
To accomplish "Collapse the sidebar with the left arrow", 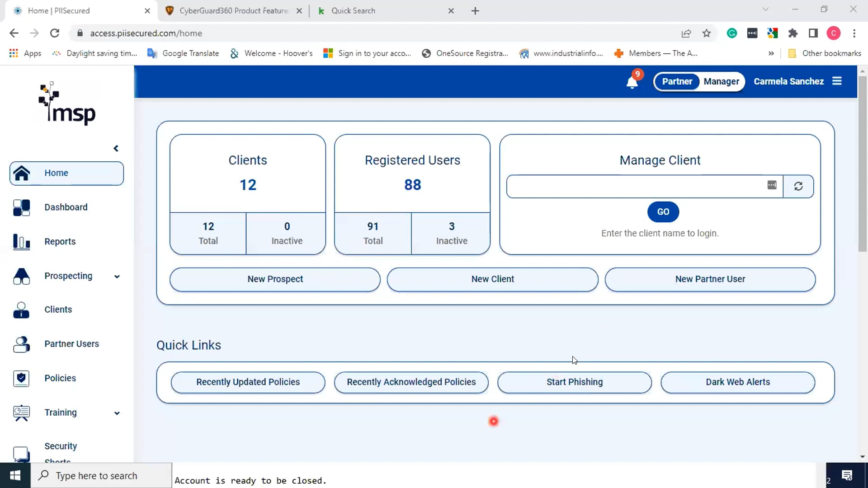I will [116, 148].
